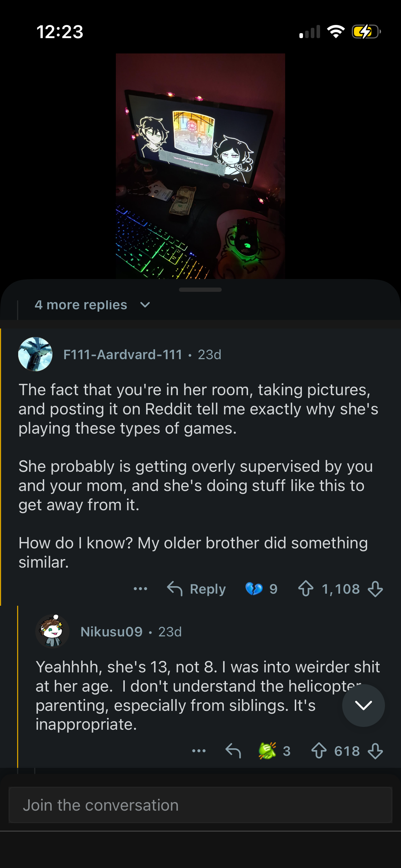
Task: Jump down with floating chevron button
Action: (363, 705)
